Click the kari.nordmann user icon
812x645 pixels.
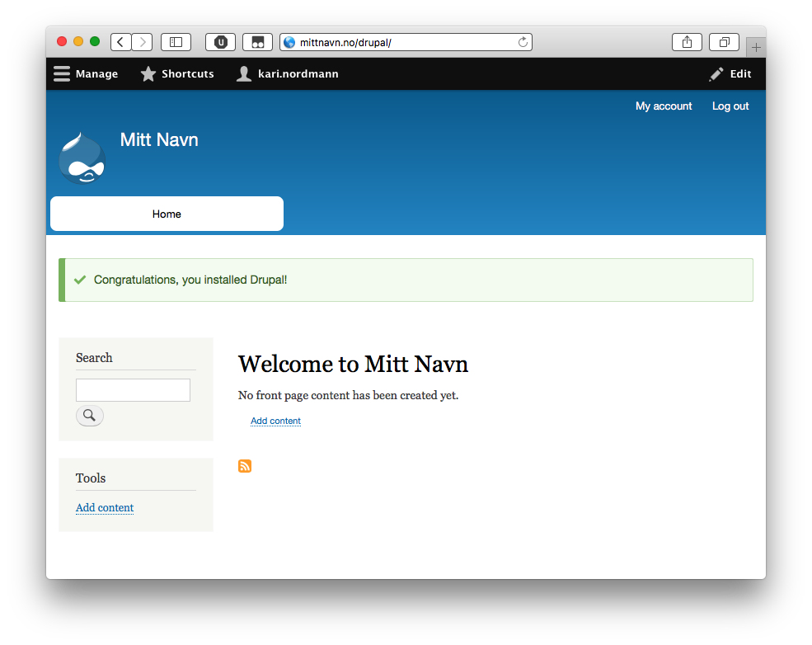pos(244,73)
